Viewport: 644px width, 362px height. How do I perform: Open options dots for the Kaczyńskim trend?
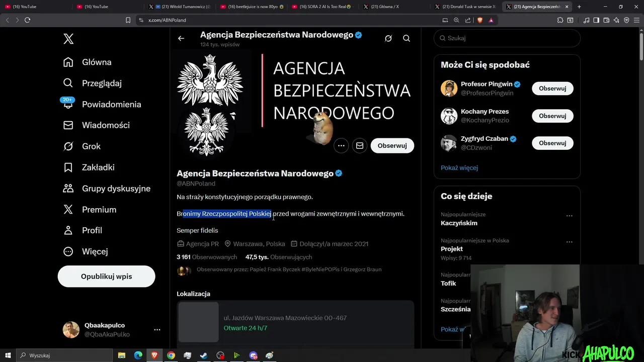click(x=570, y=216)
